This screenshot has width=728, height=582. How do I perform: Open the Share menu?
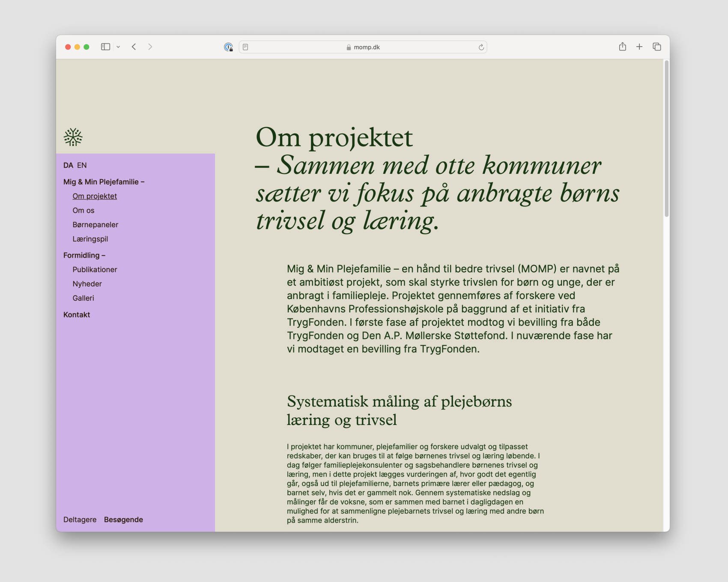pyautogui.click(x=622, y=47)
